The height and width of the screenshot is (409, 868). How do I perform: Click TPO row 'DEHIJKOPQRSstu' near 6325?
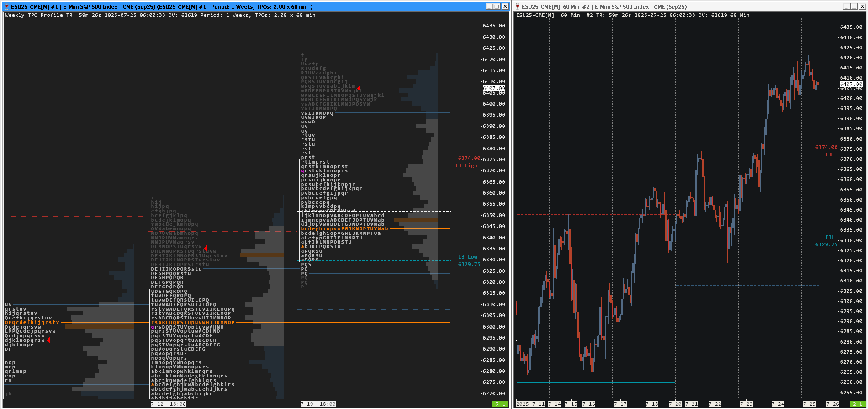[176, 269]
